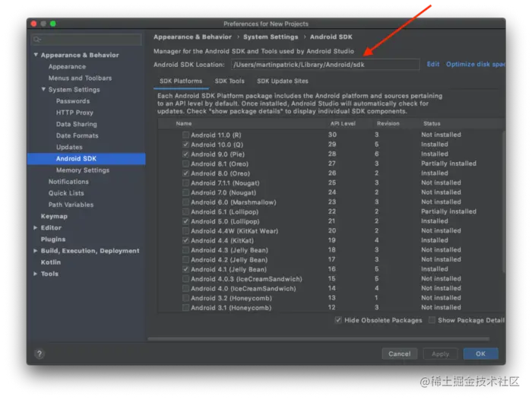Viewport: 532px width, 400px height.
Task: Click System Settings in the breadcrumb
Action: pyautogui.click(x=271, y=37)
